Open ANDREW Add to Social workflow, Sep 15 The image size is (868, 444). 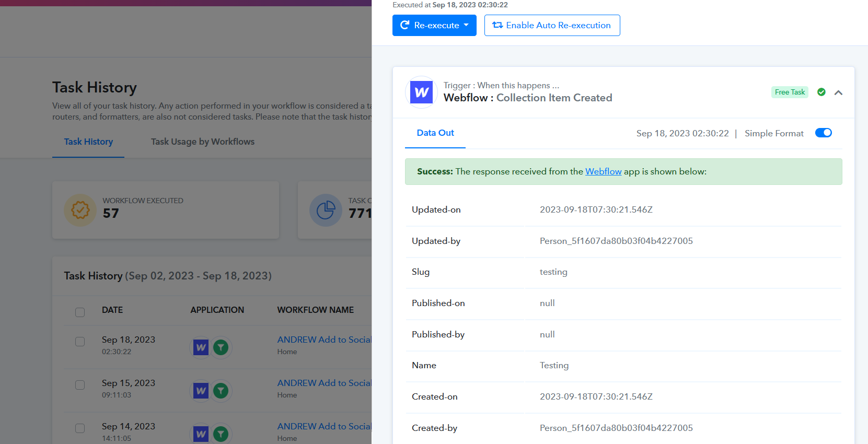324,383
